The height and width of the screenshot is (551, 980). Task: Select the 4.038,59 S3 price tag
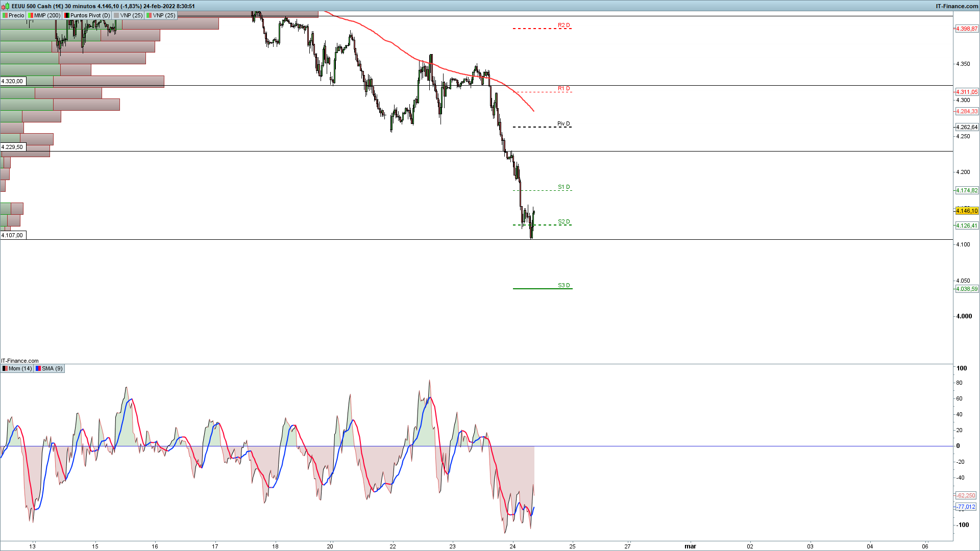pos(967,289)
